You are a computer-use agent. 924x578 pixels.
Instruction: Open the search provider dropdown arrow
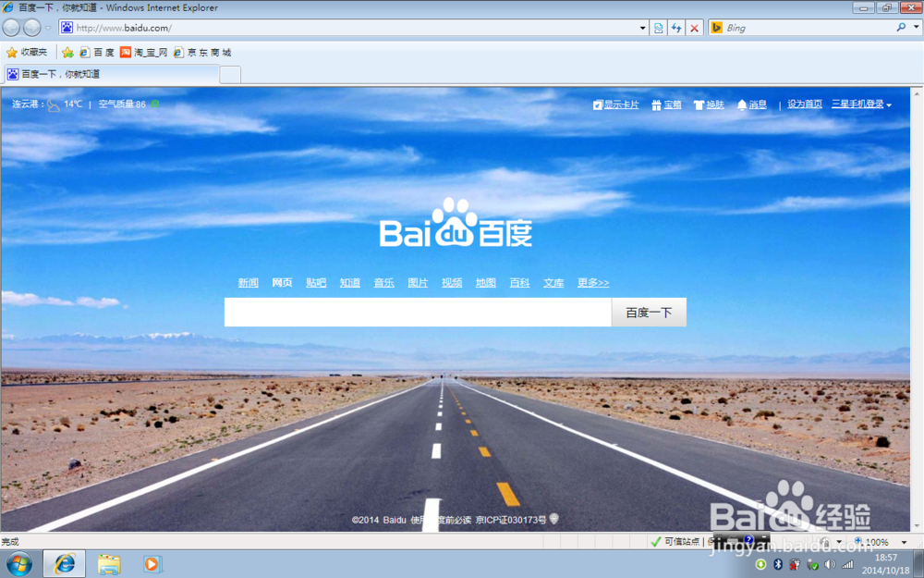[917, 28]
